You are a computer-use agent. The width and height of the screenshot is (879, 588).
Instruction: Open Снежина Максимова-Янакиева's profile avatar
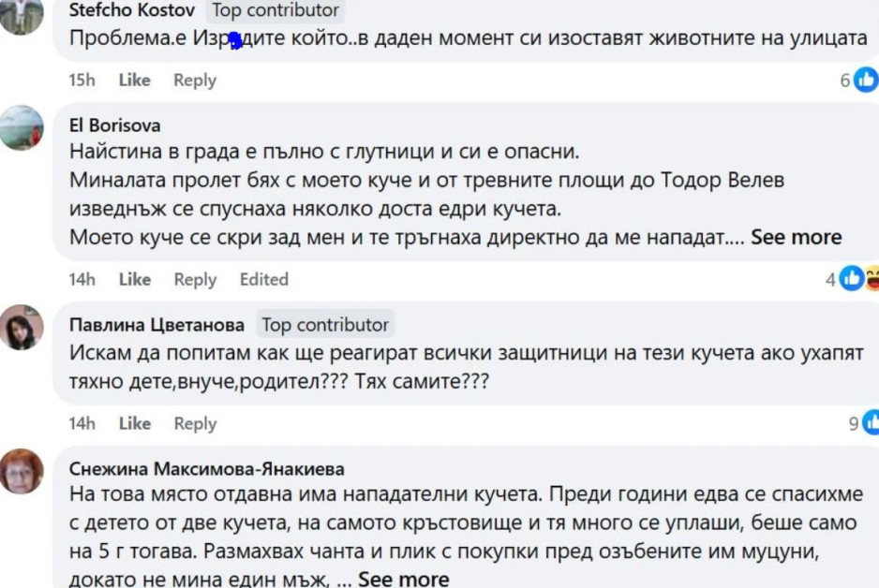click(x=21, y=471)
